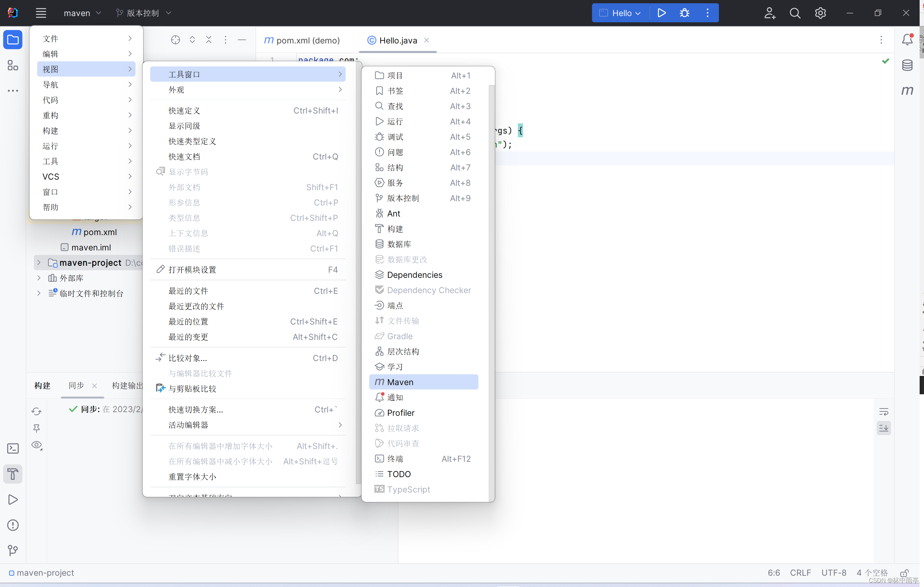Viewport: 924px width, 587px height.
Task: Open the 代码 main menu
Action: [x=86, y=100]
